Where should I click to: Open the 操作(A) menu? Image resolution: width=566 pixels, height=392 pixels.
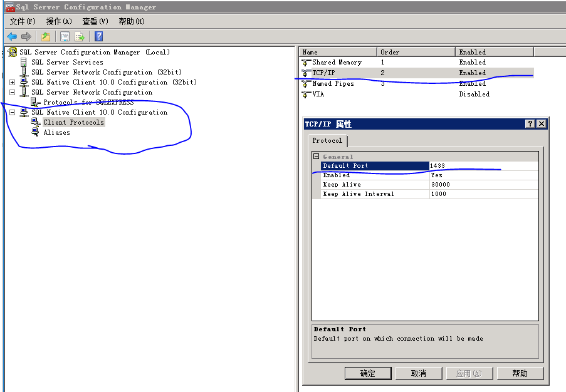(x=59, y=21)
